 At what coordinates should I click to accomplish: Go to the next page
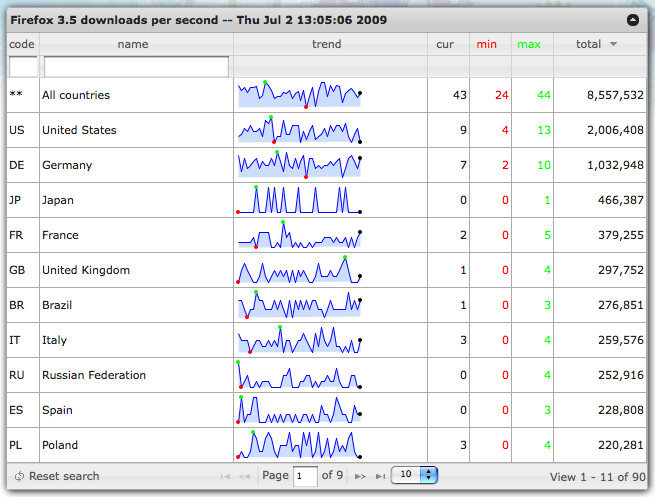pyautogui.click(x=360, y=476)
